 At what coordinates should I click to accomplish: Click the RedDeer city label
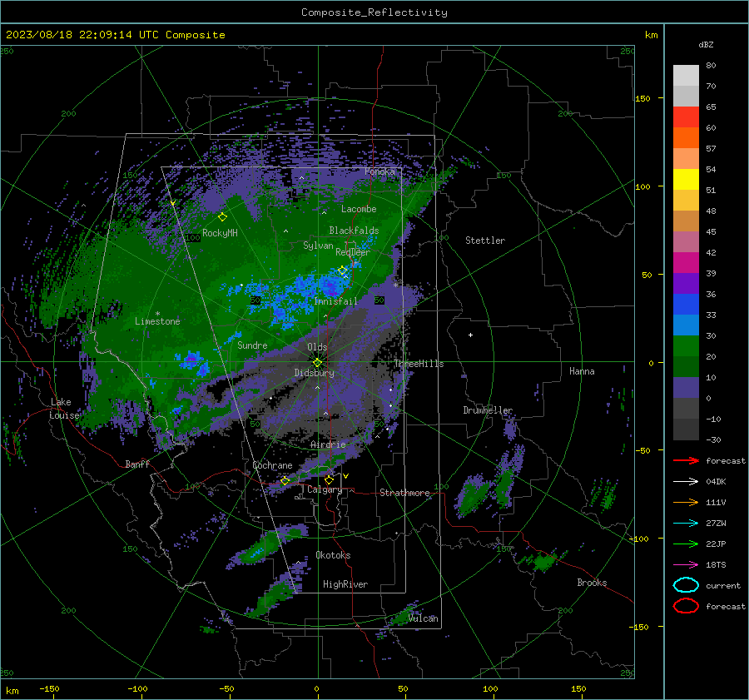pos(353,252)
